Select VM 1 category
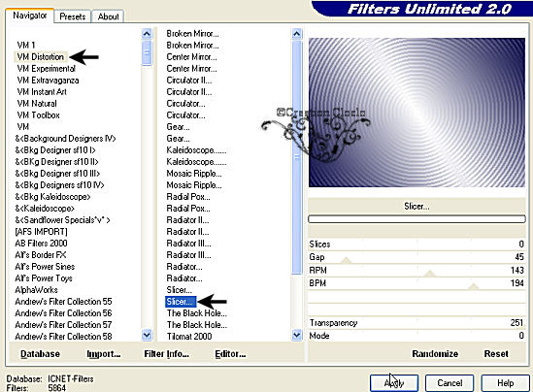Screen dimensions: 533x392 pyautogui.click(x=26, y=46)
